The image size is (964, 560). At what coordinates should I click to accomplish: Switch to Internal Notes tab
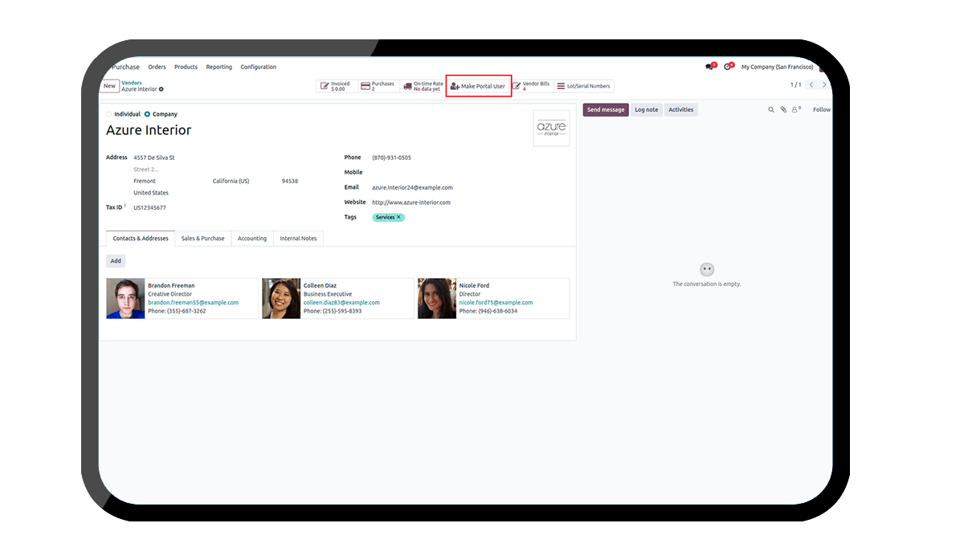tap(298, 239)
